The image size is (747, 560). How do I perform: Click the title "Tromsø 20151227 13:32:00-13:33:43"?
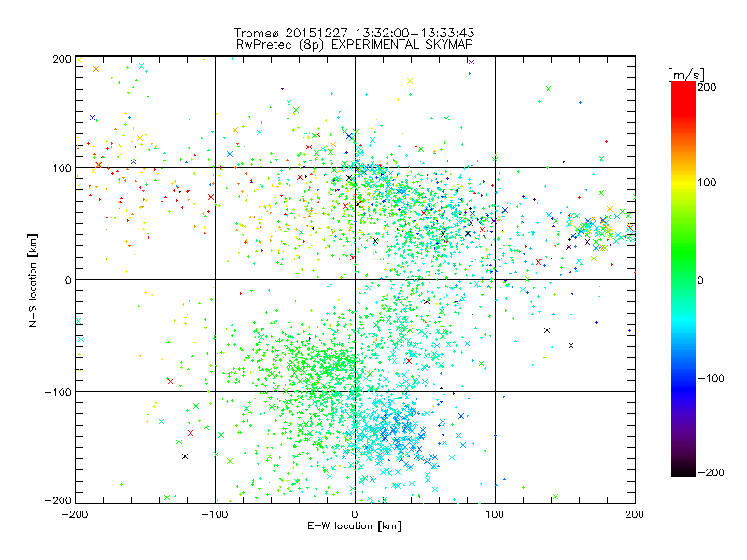[354, 33]
